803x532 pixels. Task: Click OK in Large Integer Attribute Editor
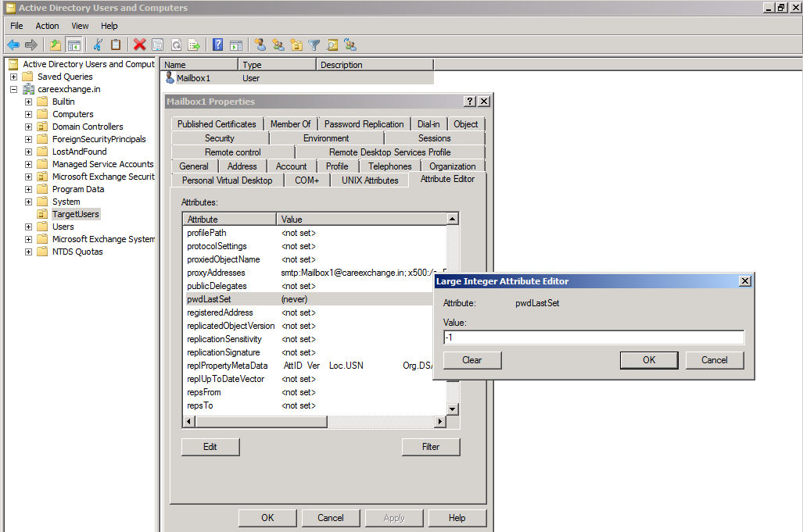tap(649, 360)
